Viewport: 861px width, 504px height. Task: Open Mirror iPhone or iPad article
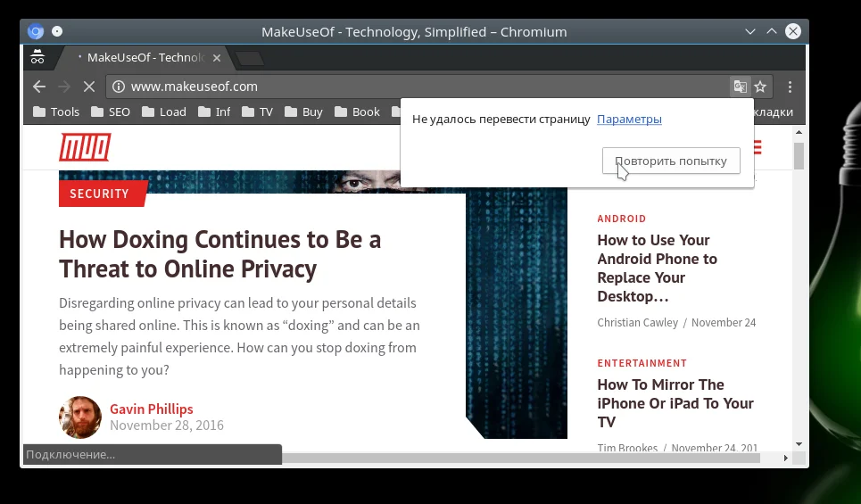pyautogui.click(x=675, y=403)
